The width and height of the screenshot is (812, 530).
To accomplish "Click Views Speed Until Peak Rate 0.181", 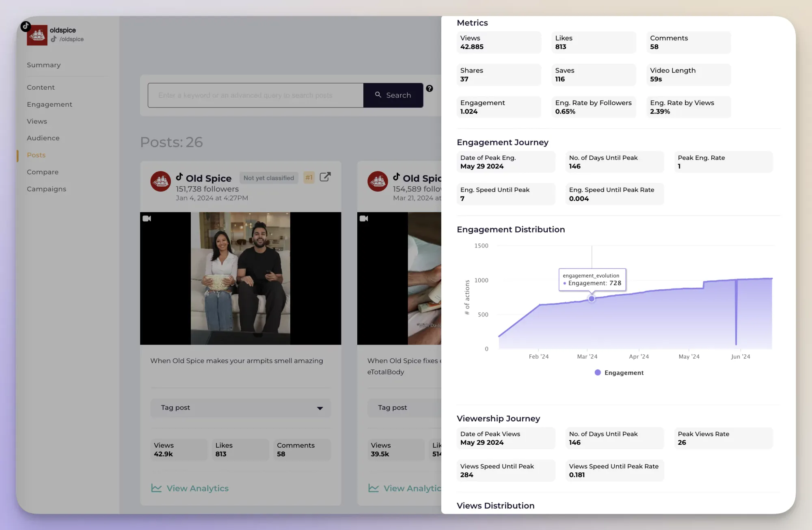I will click(x=615, y=470).
